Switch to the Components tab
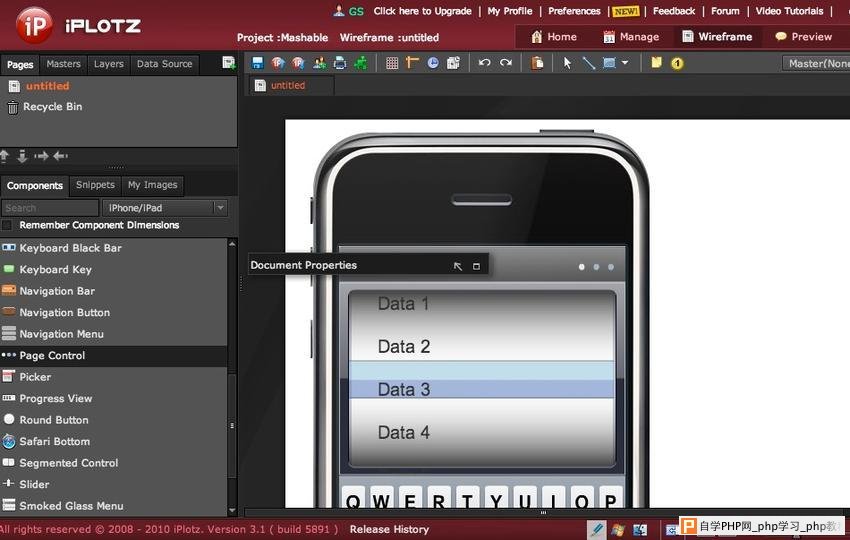 point(35,185)
